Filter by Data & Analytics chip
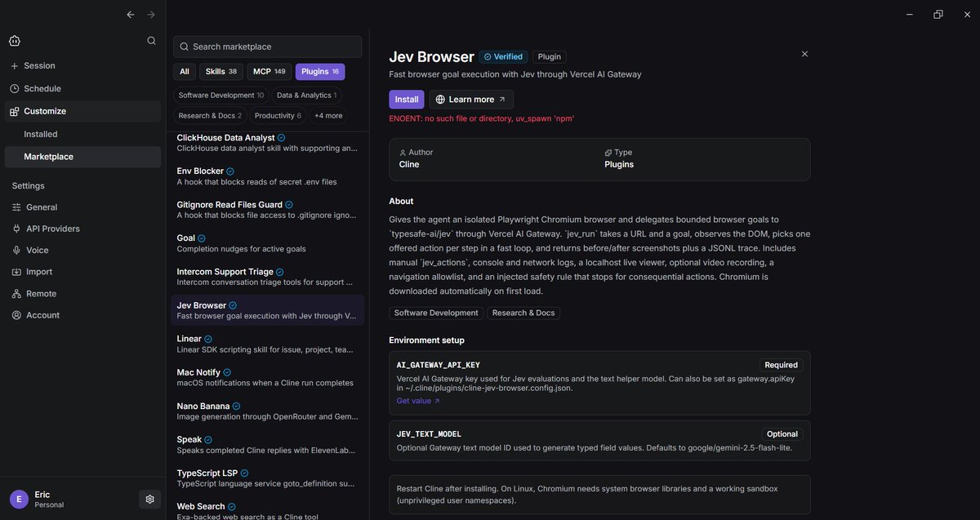This screenshot has width=980, height=520. click(306, 96)
